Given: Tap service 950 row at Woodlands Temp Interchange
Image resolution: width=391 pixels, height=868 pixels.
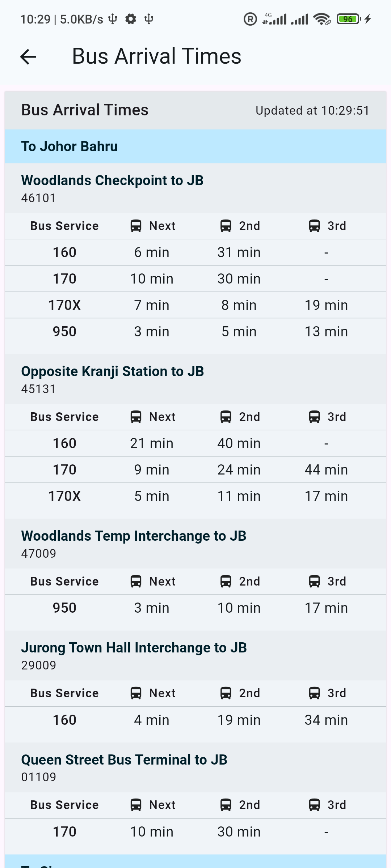Looking at the screenshot, I should [195, 608].
